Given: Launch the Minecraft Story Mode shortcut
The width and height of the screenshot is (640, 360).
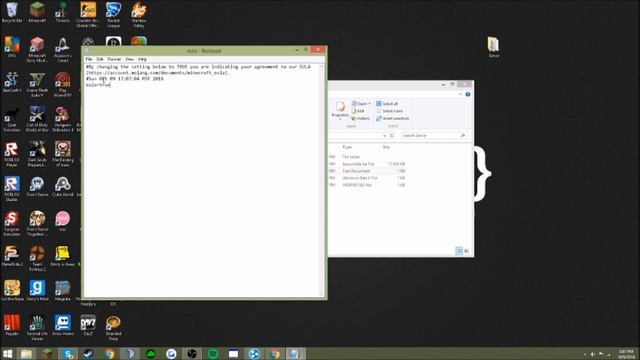Looking at the screenshot, I should pos(37,50).
